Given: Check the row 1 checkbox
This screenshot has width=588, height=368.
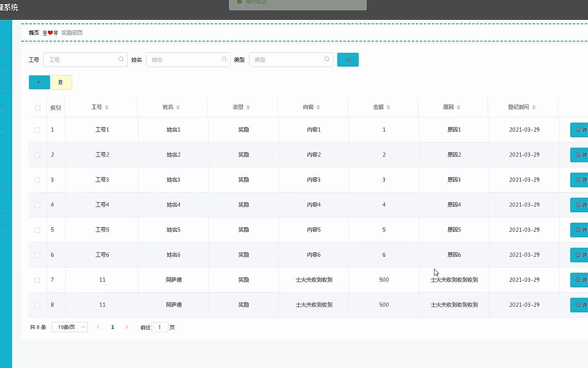Looking at the screenshot, I should tap(37, 130).
